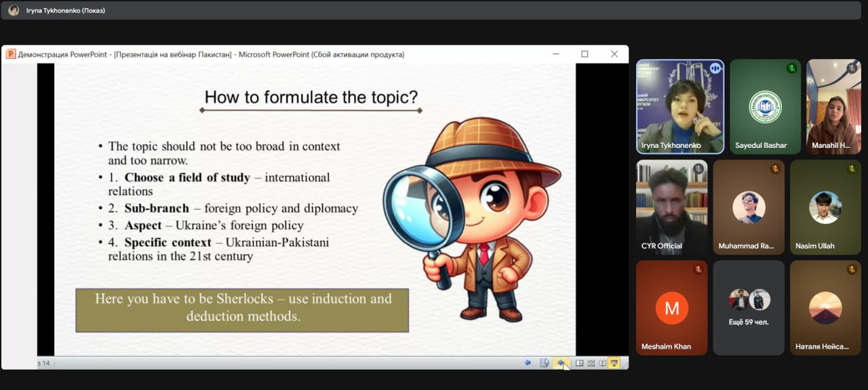Screen dimensions: 868x390
Task: Click the muted mic icon on CYR Official's tile
Action: (698, 169)
